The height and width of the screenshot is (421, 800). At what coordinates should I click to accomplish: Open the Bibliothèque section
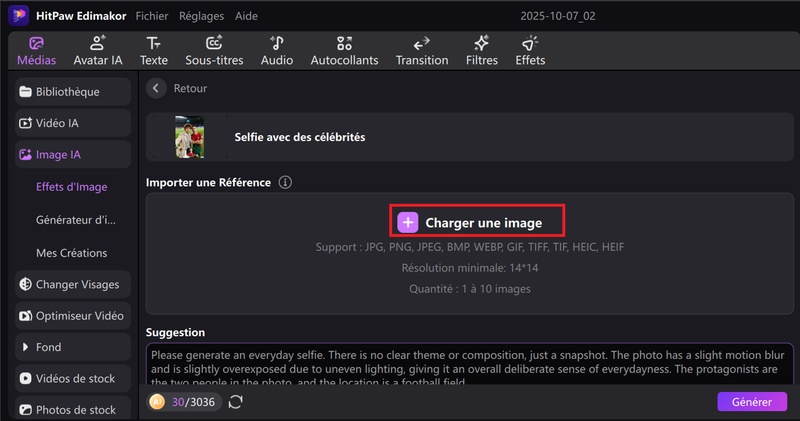coord(73,92)
